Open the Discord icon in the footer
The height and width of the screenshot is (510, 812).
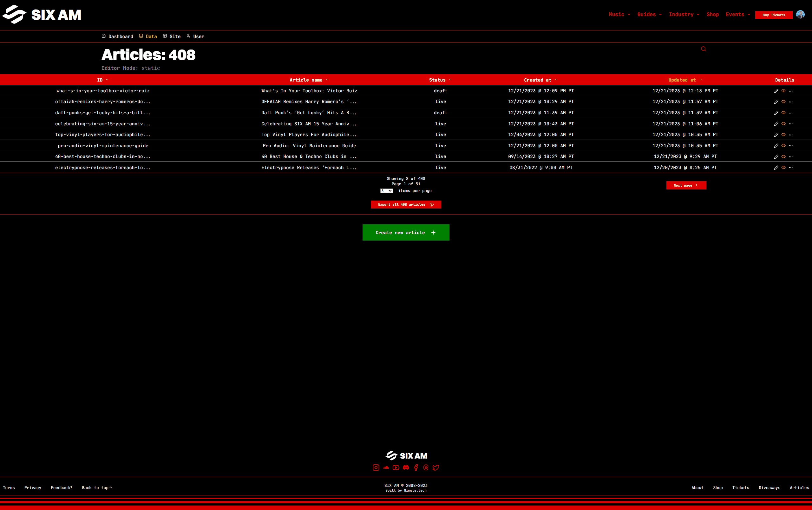(x=406, y=467)
